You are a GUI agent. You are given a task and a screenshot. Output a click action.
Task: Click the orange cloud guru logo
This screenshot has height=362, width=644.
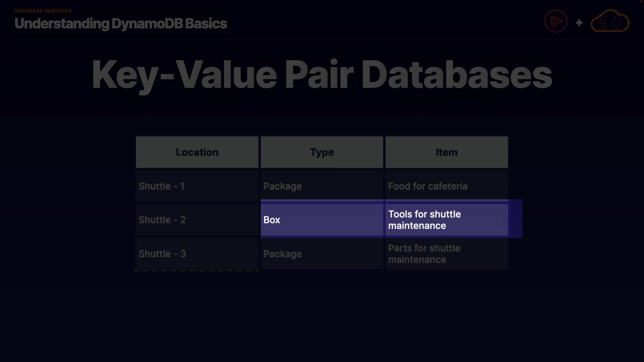click(x=610, y=21)
